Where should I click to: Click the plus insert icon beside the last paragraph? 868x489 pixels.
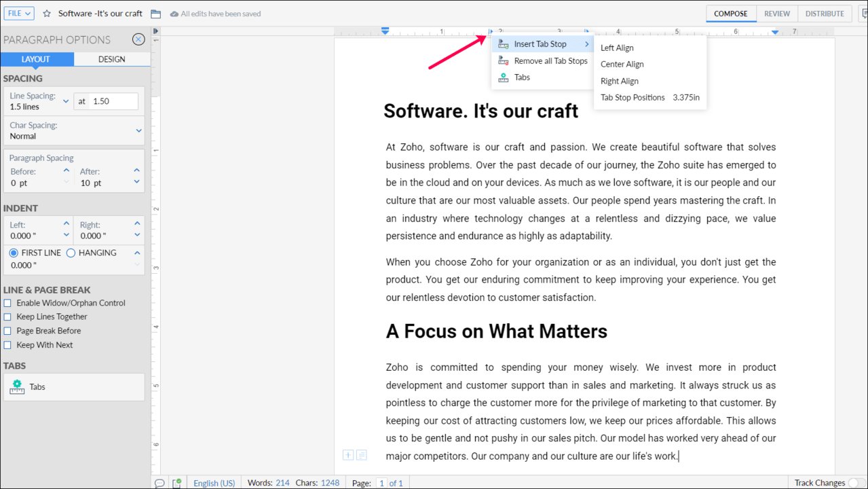(x=348, y=455)
